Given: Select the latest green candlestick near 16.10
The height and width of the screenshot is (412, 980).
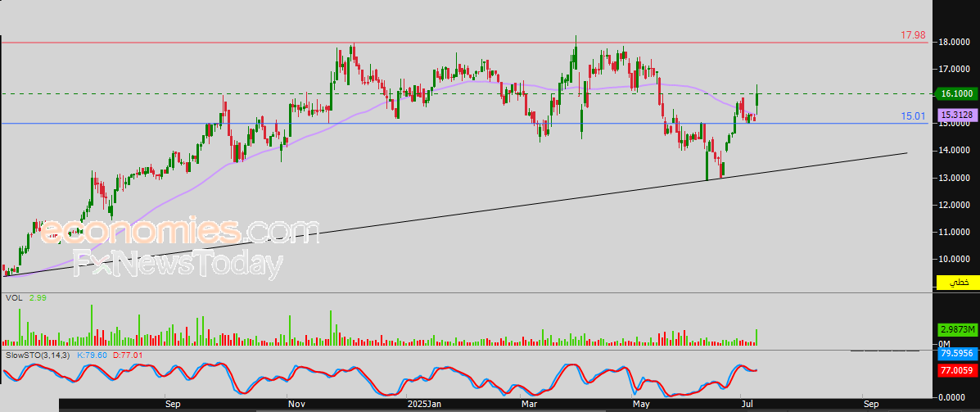Looking at the screenshot, I should point(757,99).
